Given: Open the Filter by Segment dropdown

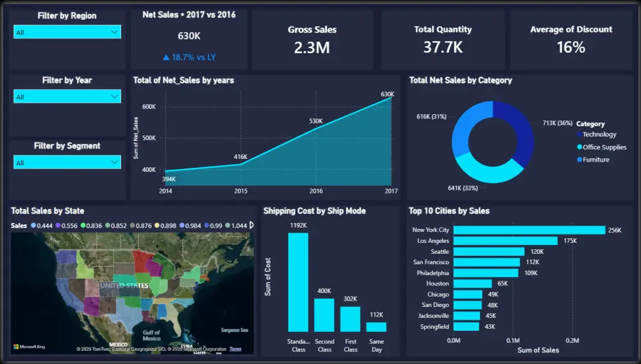Looking at the screenshot, I should [67, 162].
